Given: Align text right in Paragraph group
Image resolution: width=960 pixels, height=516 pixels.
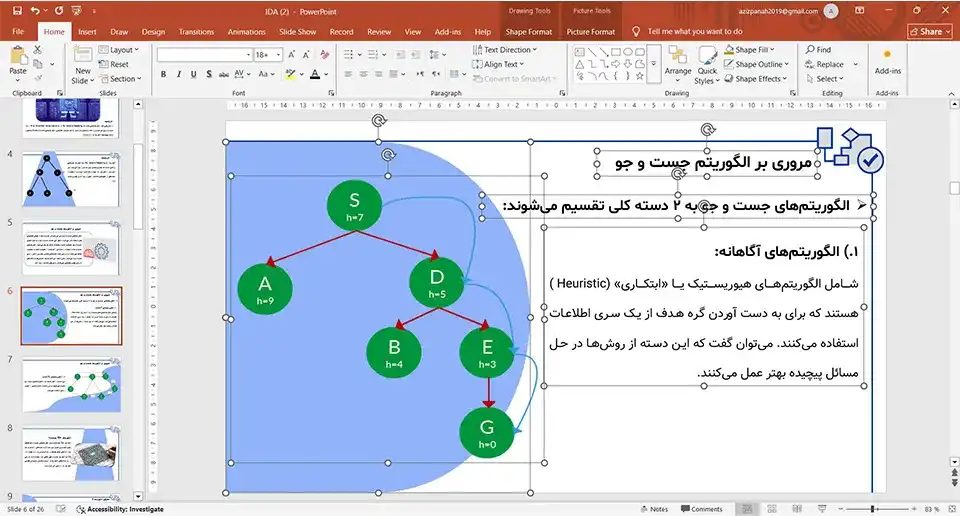Looking at the screenshot, I should (x=378, y=74).
